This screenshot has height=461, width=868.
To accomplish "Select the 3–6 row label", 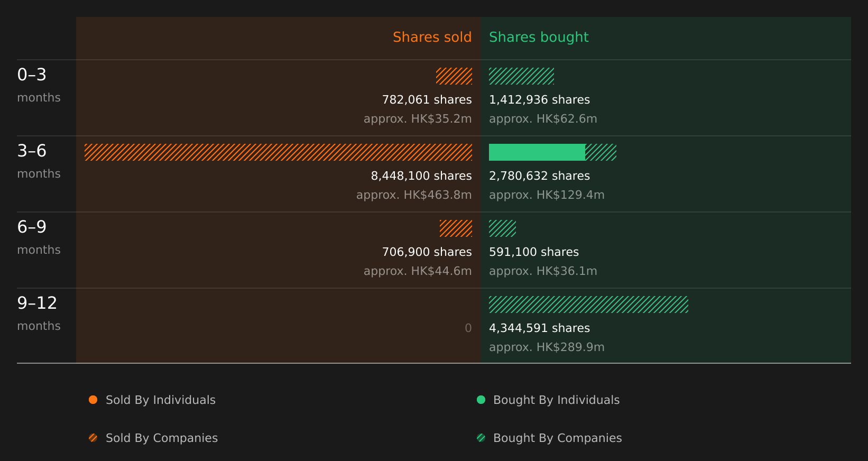I will 32,151.
